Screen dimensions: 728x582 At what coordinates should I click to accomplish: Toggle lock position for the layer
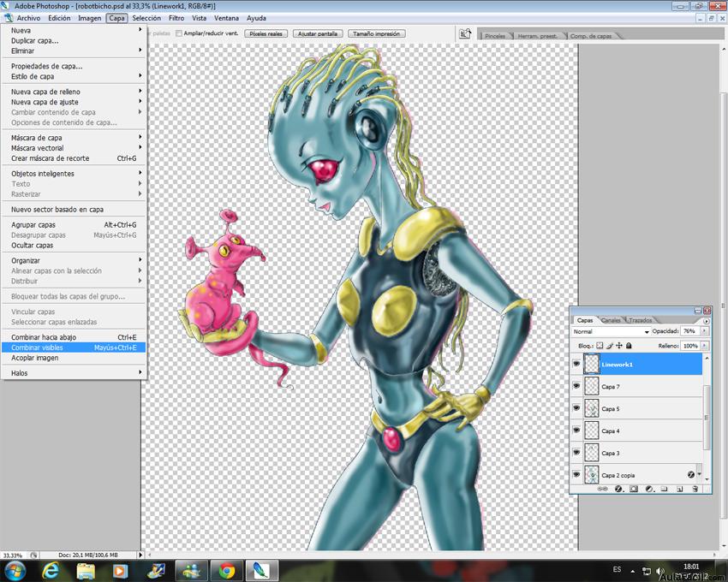pyautogui.click(x=619, y=346)
